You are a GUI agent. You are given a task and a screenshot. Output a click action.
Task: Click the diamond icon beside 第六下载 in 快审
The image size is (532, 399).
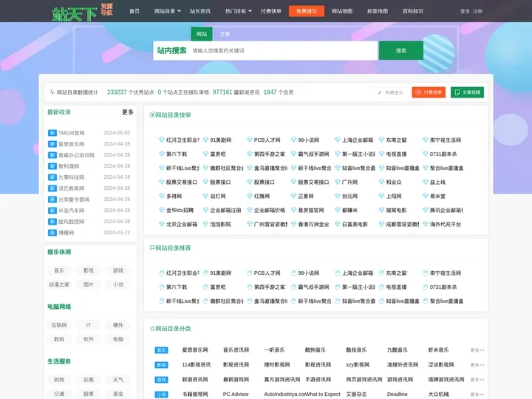(x=162, y=154)
